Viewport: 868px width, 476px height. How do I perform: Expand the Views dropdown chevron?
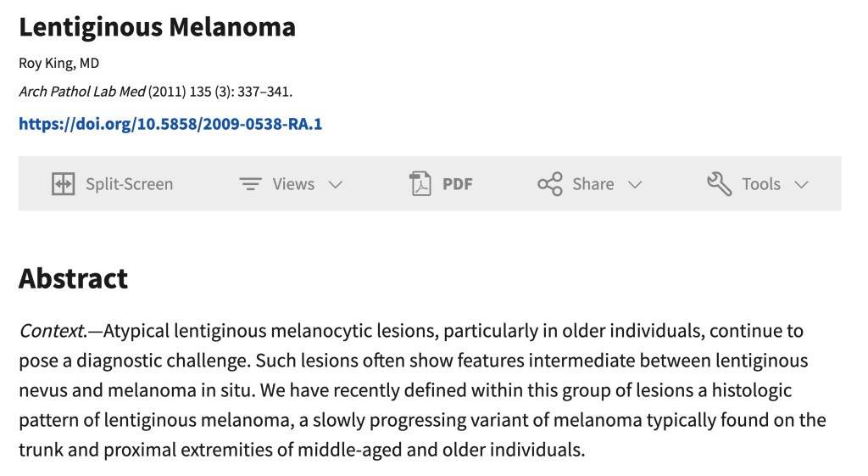tap(336, 185)
